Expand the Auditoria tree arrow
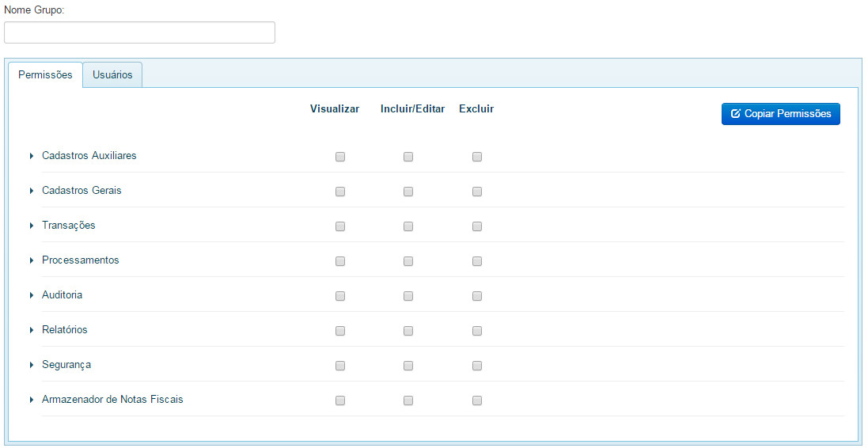Image resolution: width=868 pixels, height=448 pixels. tap(32, 296)
